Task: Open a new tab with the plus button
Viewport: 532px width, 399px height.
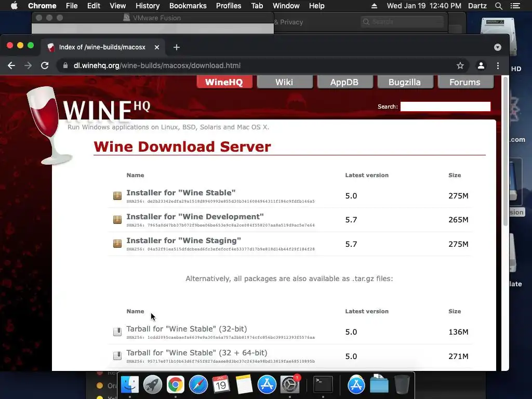Action: pyautogui.click(x=177, y=47)
